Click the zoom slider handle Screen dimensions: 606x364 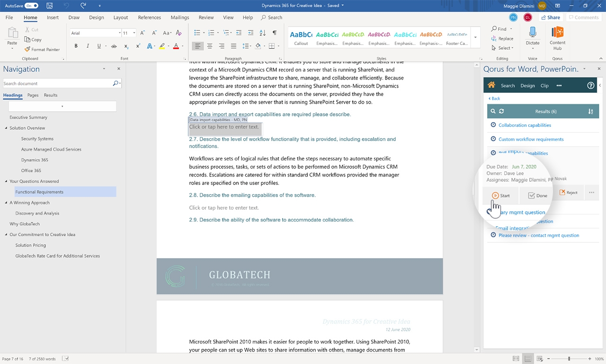[x=569, y=359]
